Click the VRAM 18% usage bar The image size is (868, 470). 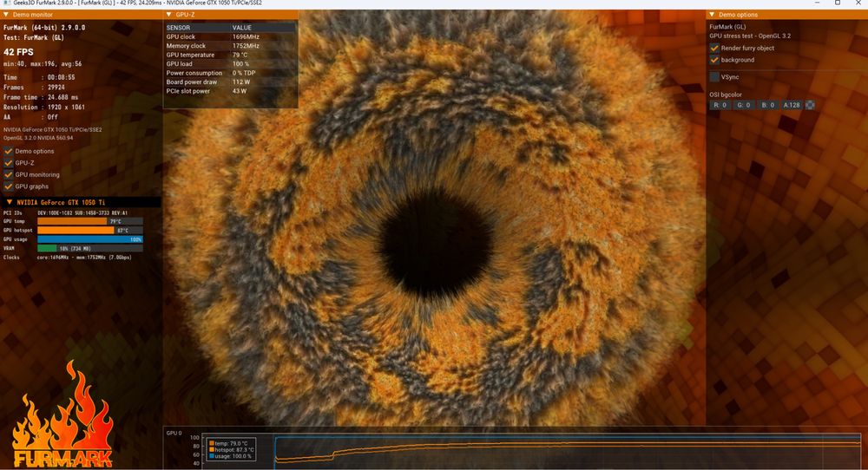[x=90, y=248]
